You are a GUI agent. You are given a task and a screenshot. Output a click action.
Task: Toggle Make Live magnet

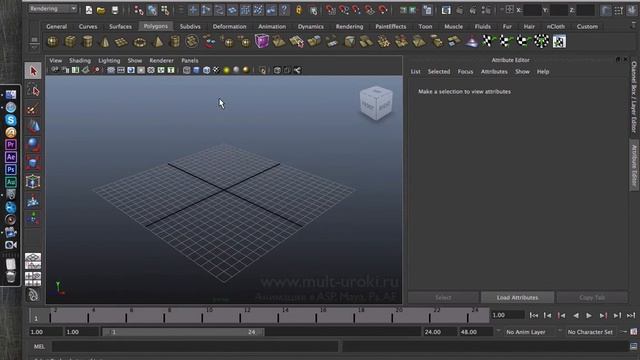(383, 10)
